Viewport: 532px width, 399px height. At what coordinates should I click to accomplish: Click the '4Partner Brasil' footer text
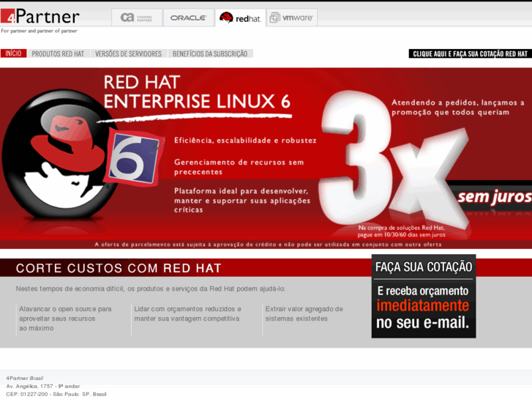coord(24,378)
